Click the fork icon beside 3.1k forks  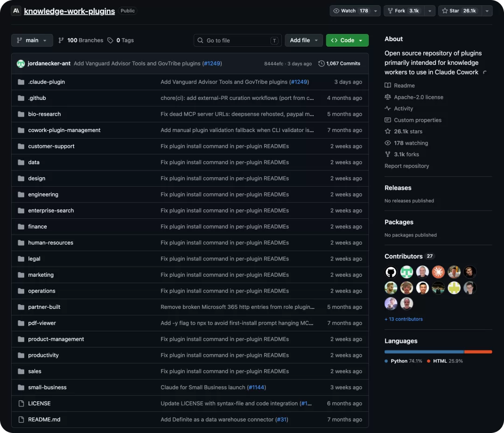point(388,154)
